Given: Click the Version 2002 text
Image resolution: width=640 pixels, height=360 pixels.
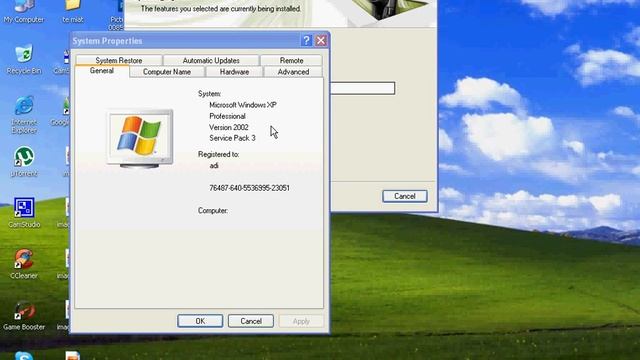Looking at the screenshot, I should click(x=229, y=127).
